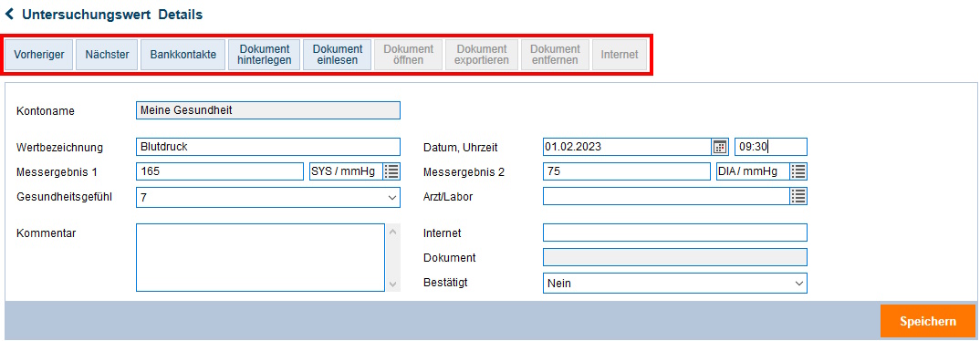Viewport: 980px width, 341px height.
Task: Open Bankkontakte
Action: click(183, 55)
